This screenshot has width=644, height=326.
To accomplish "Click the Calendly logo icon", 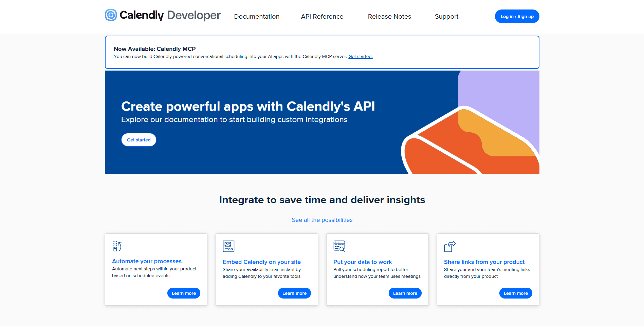I will (x=111, y=15).
